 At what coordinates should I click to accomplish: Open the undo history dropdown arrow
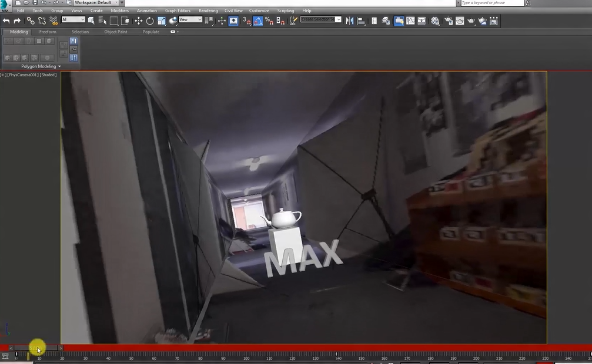(x=49, y=2)
